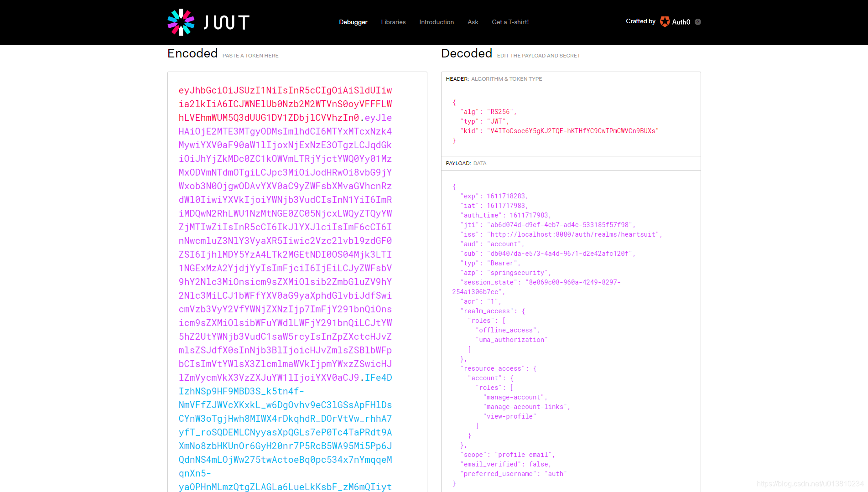The height and width of the screenshot is (492, 868).
Task: Click the "RS256" alg value
Action: point(500,112)
